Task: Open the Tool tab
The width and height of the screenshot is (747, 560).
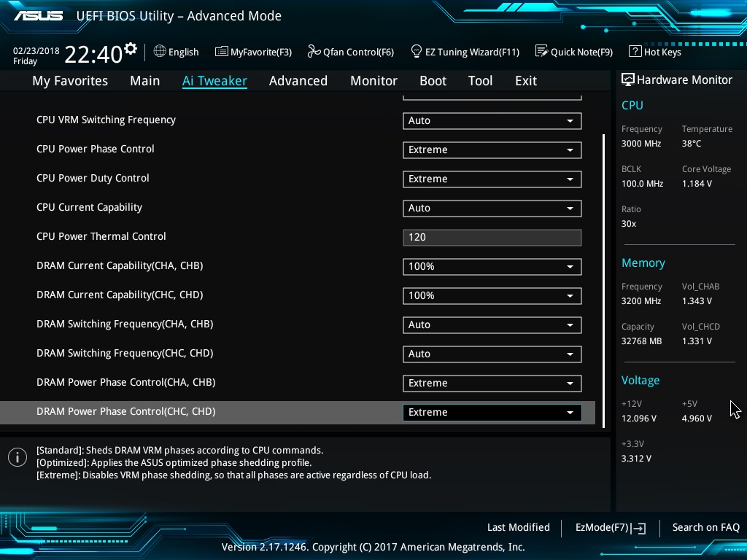Action: (x=480, y=81)
